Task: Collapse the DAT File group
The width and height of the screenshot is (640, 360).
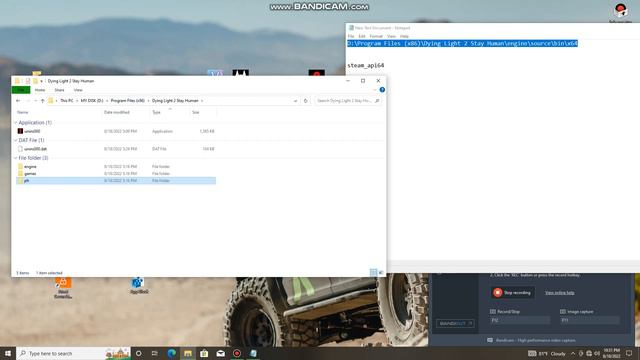Action: tap(16, 140)
